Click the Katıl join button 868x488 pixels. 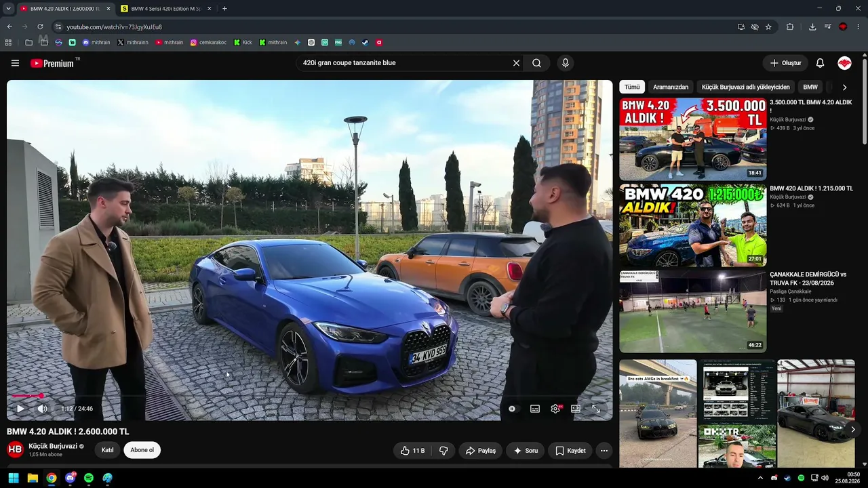click(107, 450)
